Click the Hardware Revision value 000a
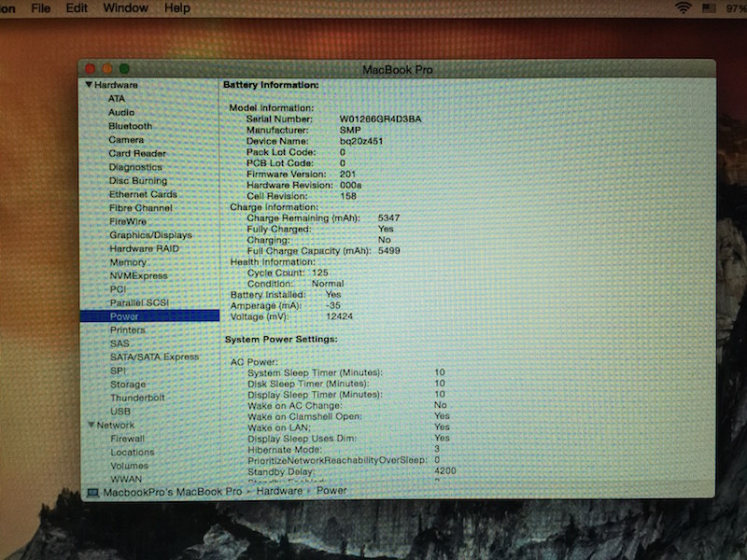This screenshot has height=560, width=747. (x=351, y=185)
